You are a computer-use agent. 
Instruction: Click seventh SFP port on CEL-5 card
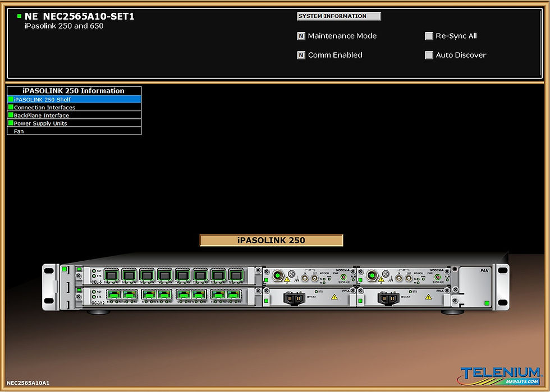[x=218, y=275]
